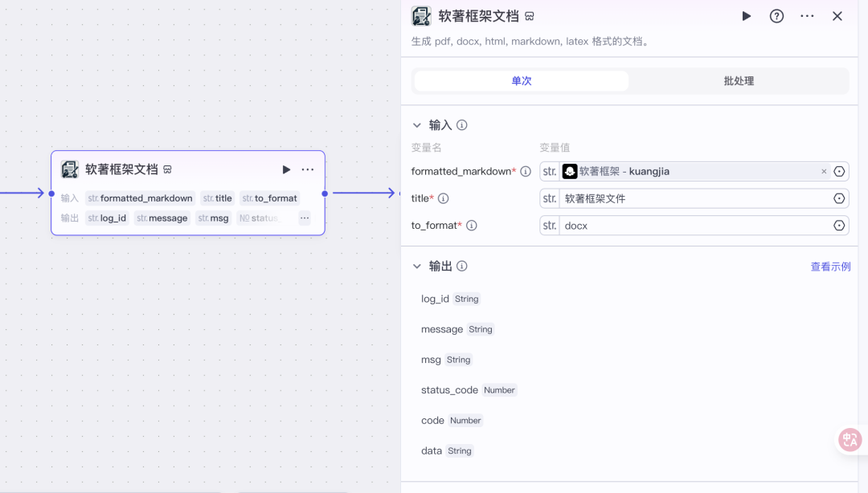
Task: Open the 查看示例 link
Action: tap(830, 267)
